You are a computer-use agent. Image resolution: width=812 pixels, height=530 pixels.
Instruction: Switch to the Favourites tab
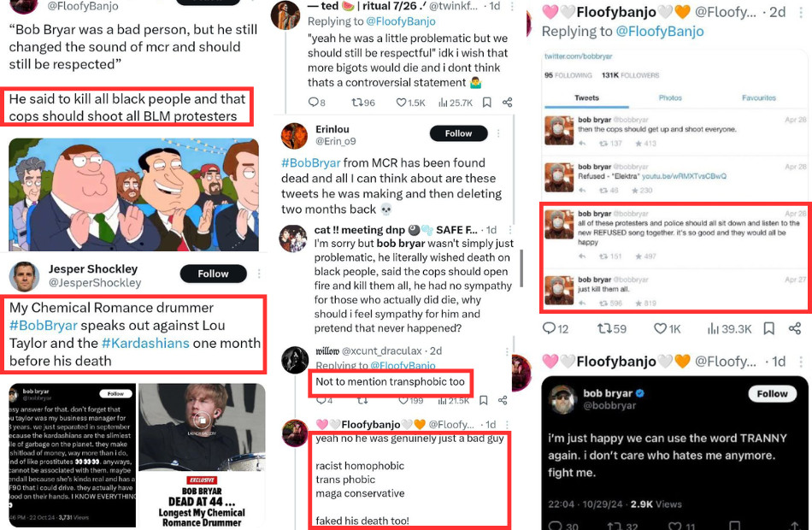[759, 97]
